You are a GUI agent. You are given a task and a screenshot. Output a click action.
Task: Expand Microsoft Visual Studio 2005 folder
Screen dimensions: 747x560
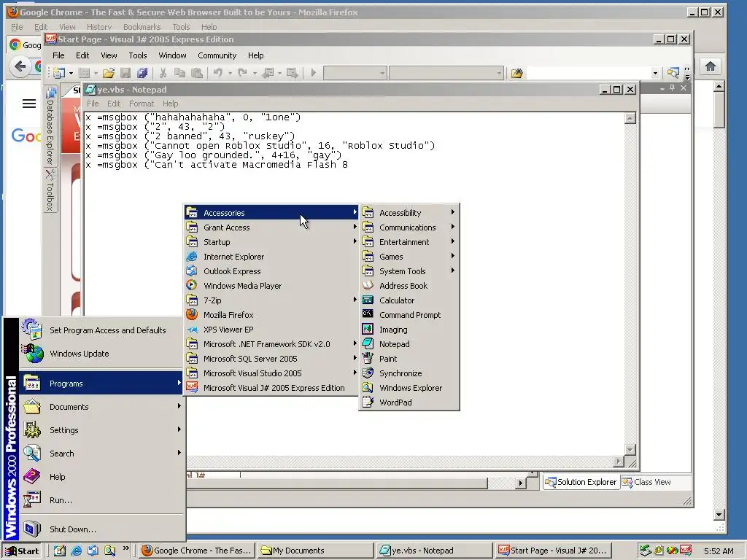[x=271, y=373]
